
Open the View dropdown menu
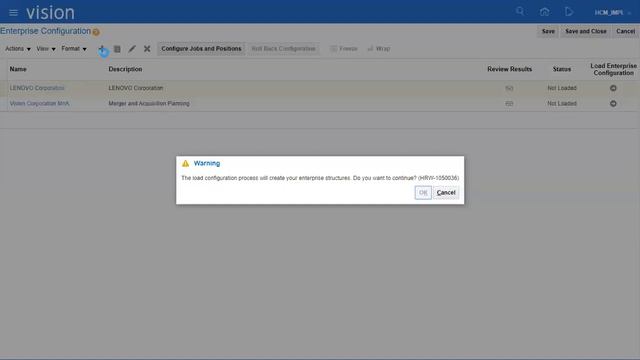(x=46, y=49)
